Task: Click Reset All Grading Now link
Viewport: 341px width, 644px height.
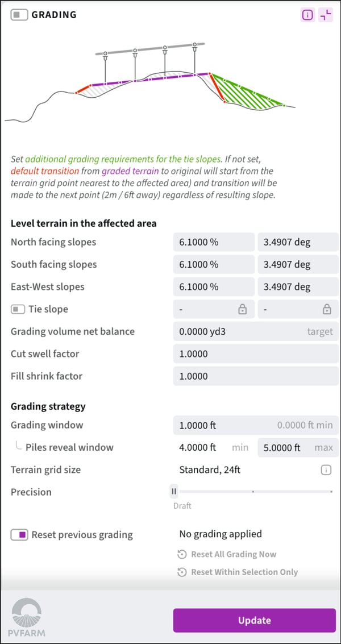Action: coord(234,554)
